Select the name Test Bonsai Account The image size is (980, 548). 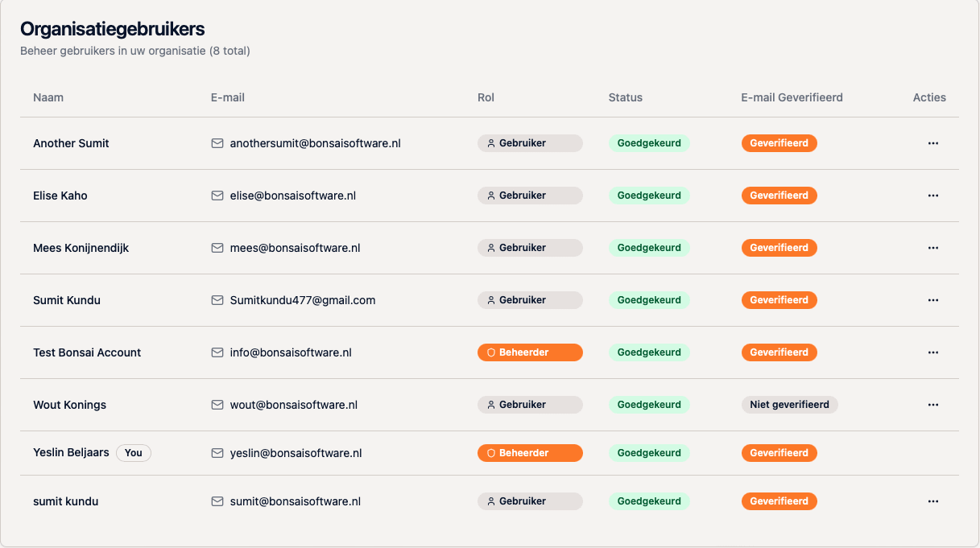[87, 352]
